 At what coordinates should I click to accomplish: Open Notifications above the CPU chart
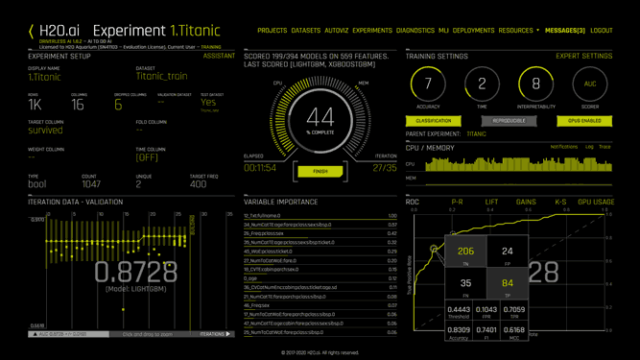point(564,147)
